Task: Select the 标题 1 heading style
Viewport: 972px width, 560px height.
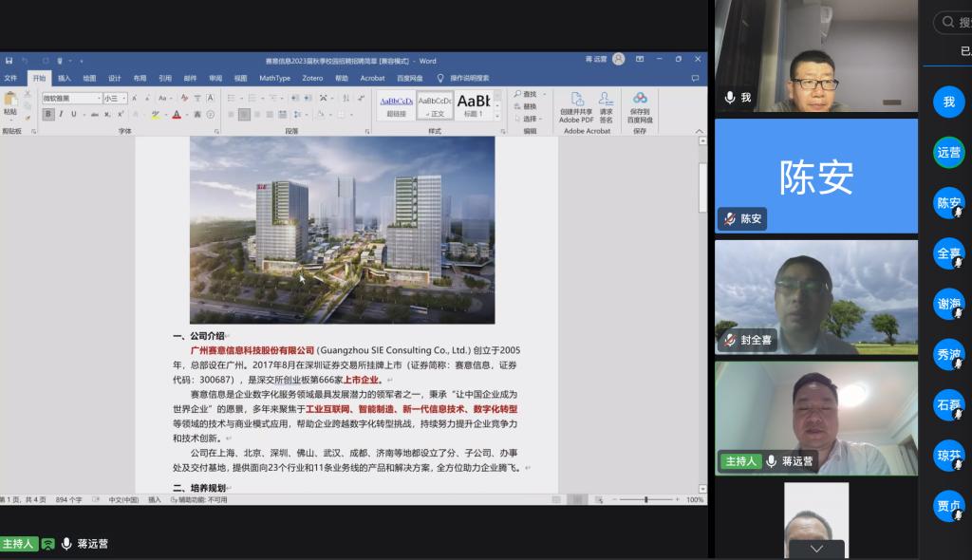Action: click(474, 103)
